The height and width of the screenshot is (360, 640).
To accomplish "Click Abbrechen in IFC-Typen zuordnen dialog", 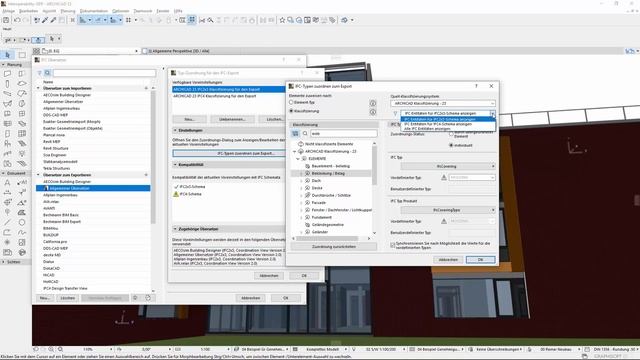I will [x=448, y=260].
